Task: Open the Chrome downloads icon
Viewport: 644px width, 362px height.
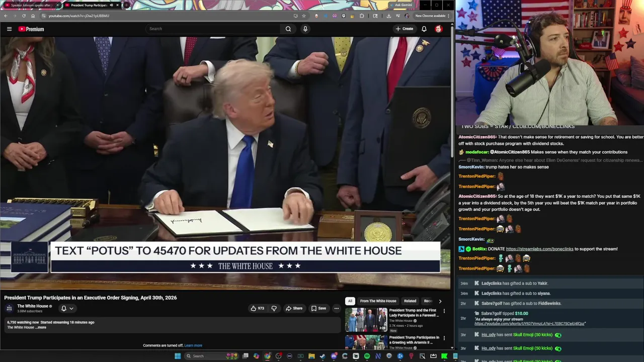Action: (x=388, y=16)
